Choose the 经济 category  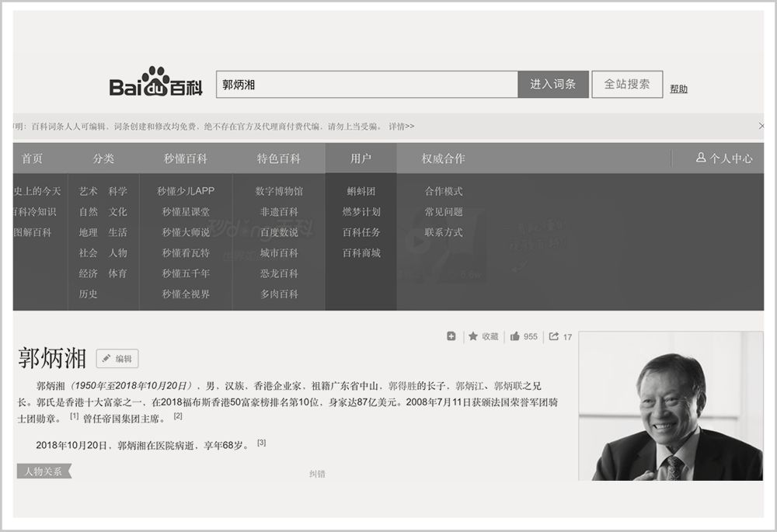(89, 273)
